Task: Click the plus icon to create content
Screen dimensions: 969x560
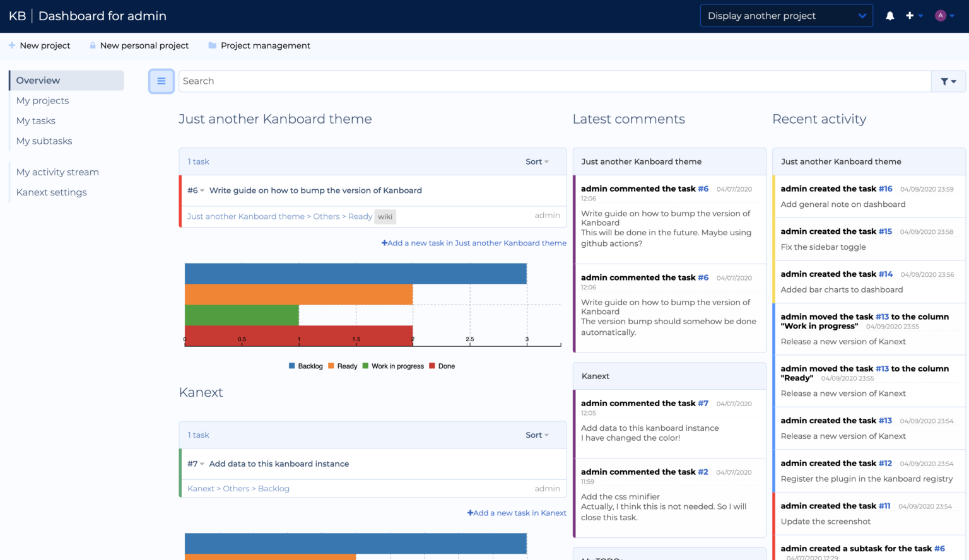Action: pos(910,15)
